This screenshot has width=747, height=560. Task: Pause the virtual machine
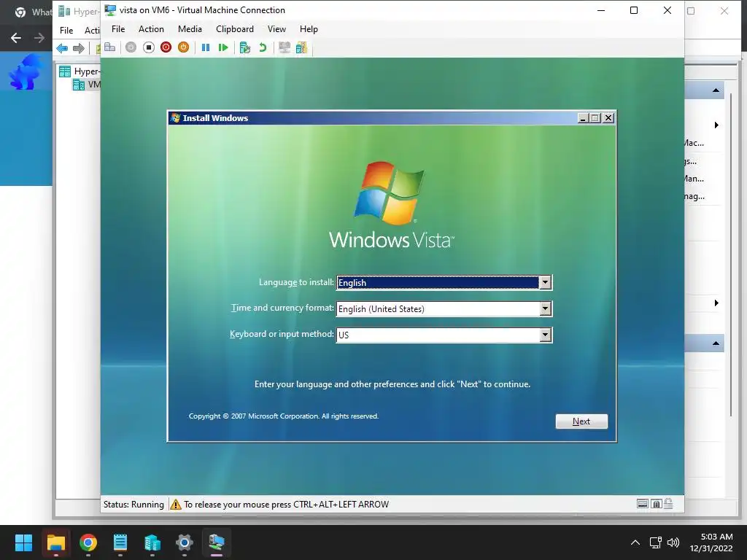point(205,47)
